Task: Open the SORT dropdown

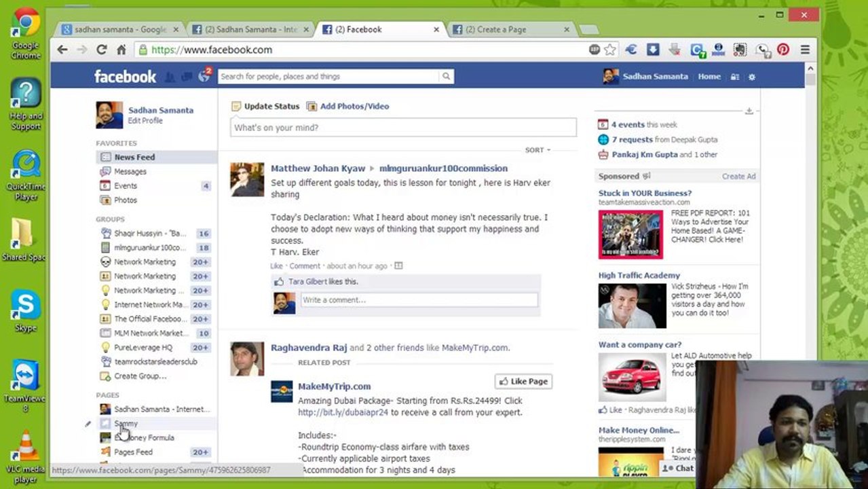Action: 537,150
